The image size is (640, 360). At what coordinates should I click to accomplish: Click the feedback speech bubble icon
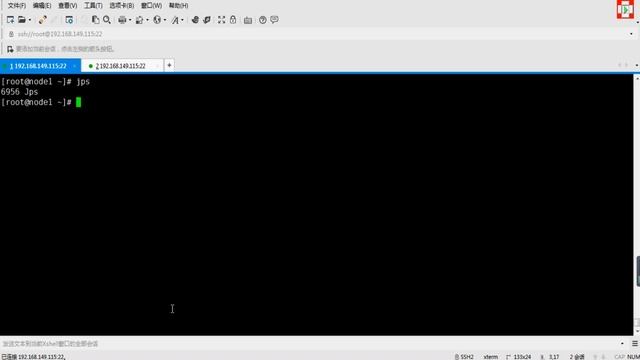point(274,20)
